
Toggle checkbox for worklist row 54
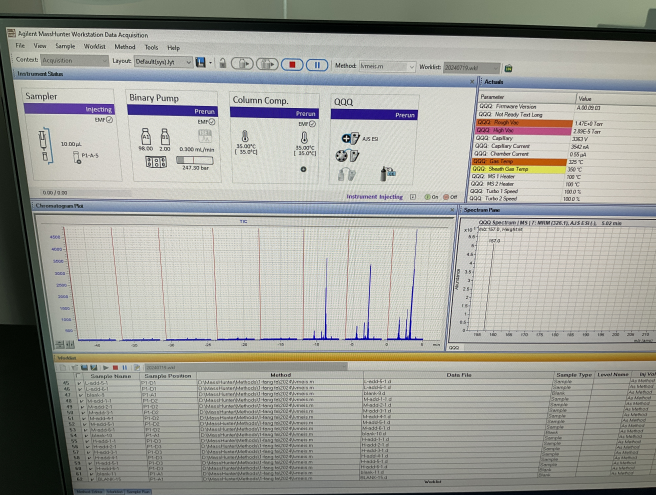tap(85, 435)
